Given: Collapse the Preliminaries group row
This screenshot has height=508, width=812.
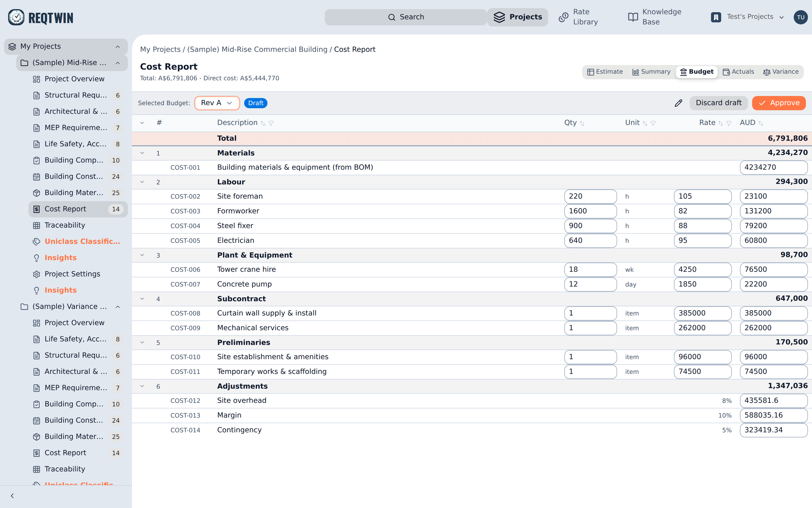Looking at the screenshot, I should [142, 342].
